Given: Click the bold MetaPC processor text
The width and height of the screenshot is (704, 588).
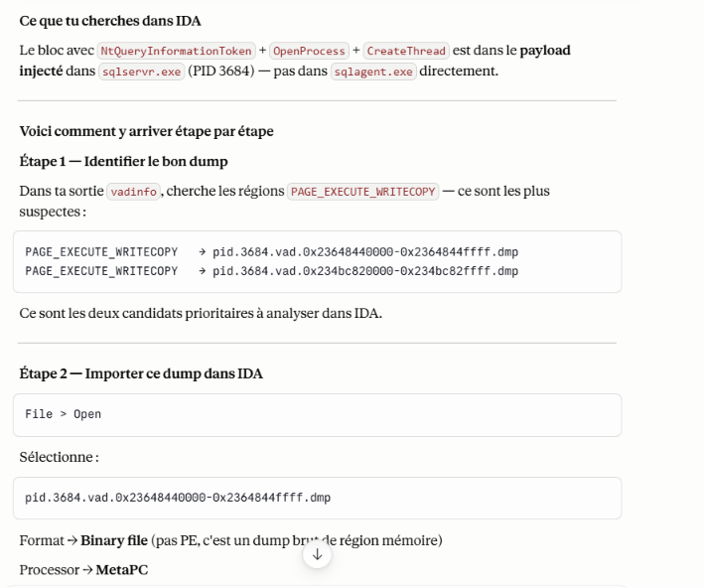Looking at the screenshot, I should [122, 570].
